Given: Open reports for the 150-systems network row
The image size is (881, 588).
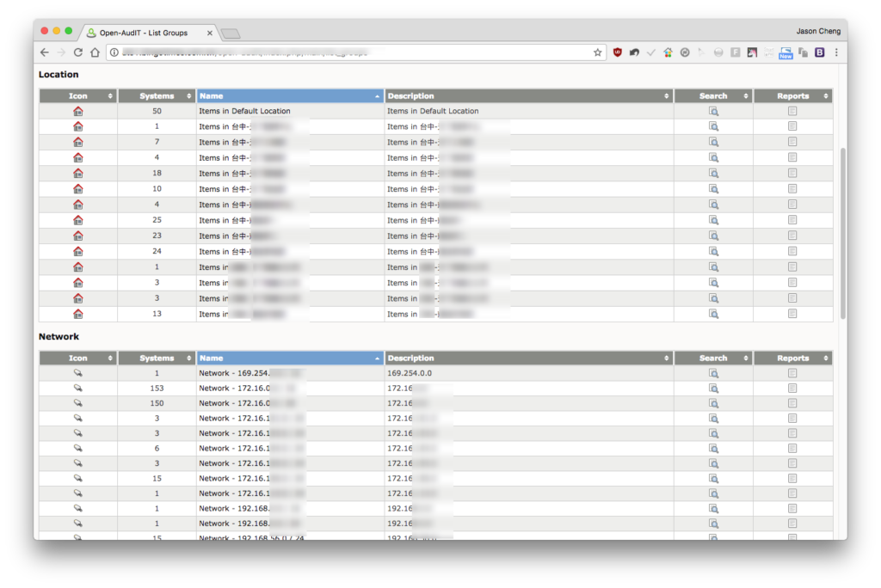Looking at the screenshot, I should 792,403.
